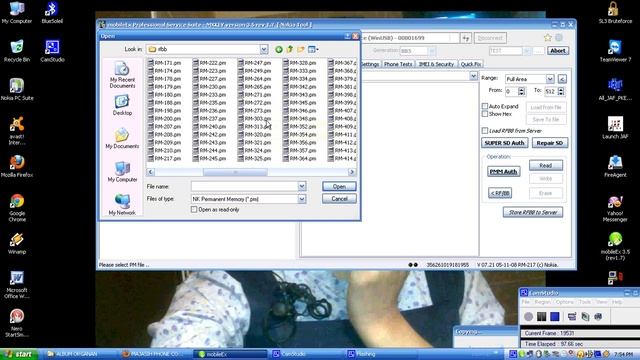The width and height of the screenshot is (640, 360).
Task: Increase the From value stepper
Action: [x=521, y=89]
